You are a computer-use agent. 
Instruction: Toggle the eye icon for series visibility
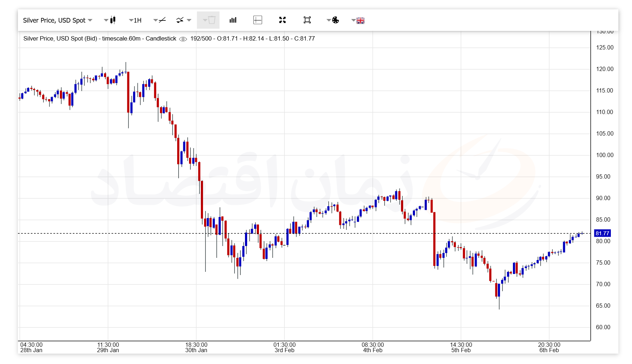[183, 39]
